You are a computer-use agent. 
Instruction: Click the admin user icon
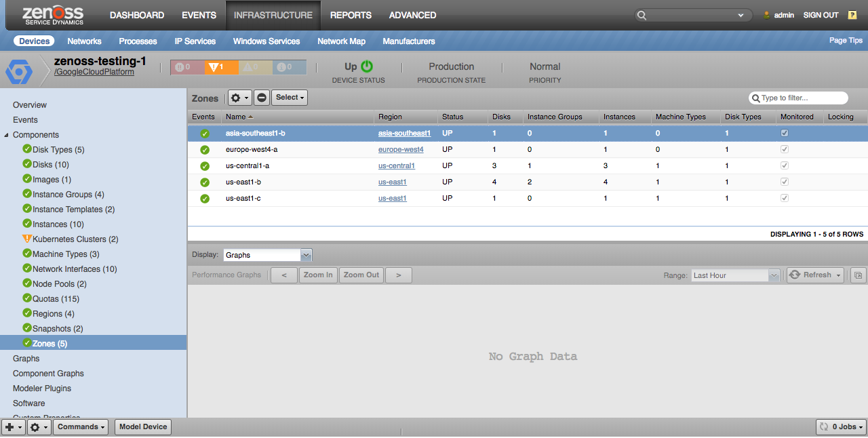tap(767, 15)
